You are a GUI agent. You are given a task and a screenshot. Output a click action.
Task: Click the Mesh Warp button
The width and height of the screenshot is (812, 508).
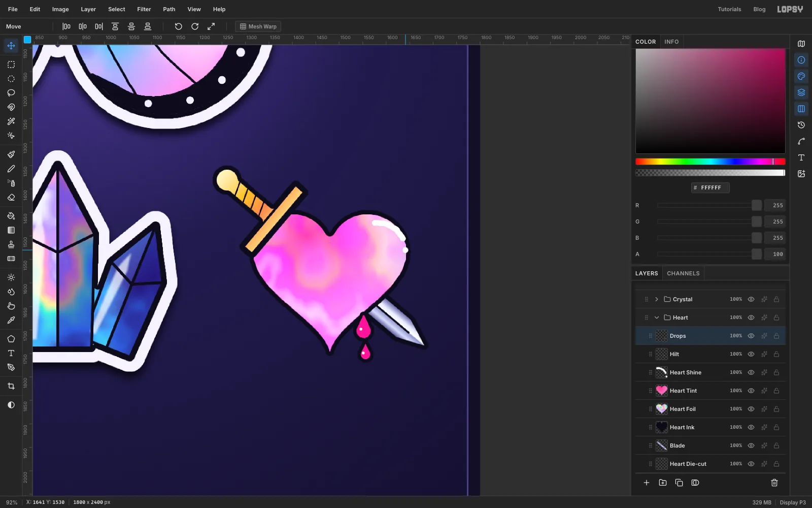[x=258, y=26]
